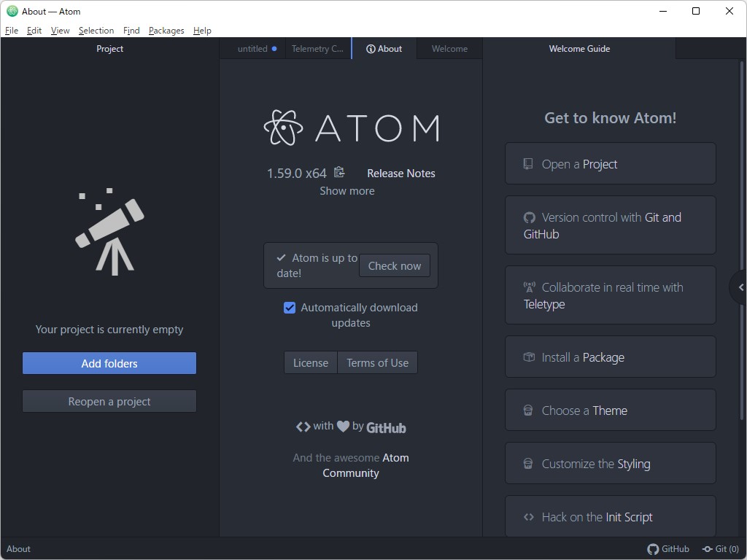Click the Check now button
747x560 pixels.
394,265
